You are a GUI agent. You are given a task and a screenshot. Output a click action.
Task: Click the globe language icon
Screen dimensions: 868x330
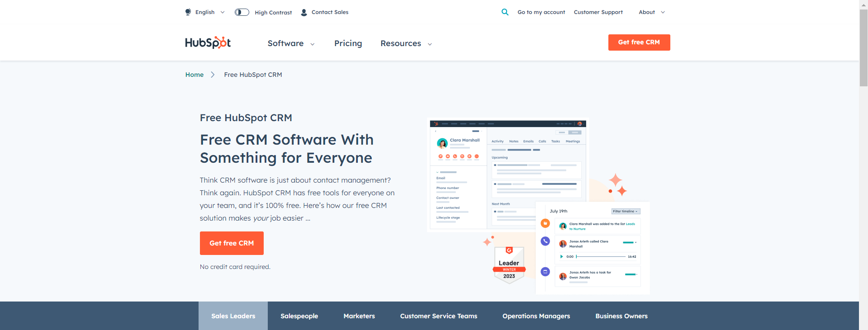pos(188,12)
